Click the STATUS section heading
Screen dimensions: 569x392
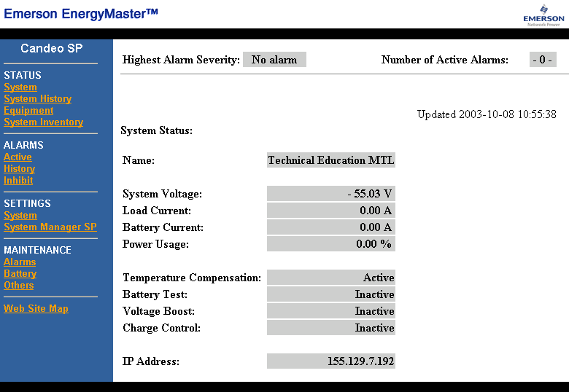23,75
